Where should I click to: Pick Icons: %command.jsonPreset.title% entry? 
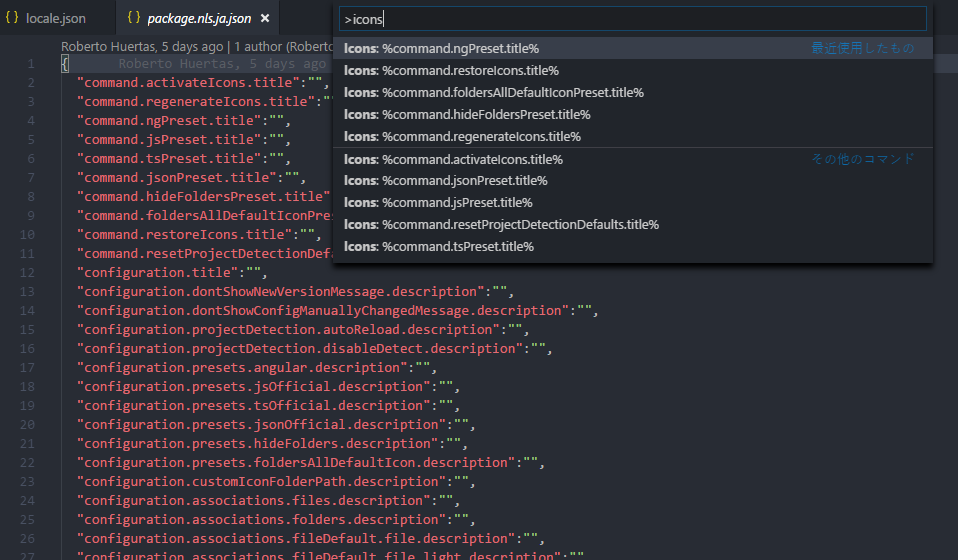pyautogui.click(x=632, y=181)
